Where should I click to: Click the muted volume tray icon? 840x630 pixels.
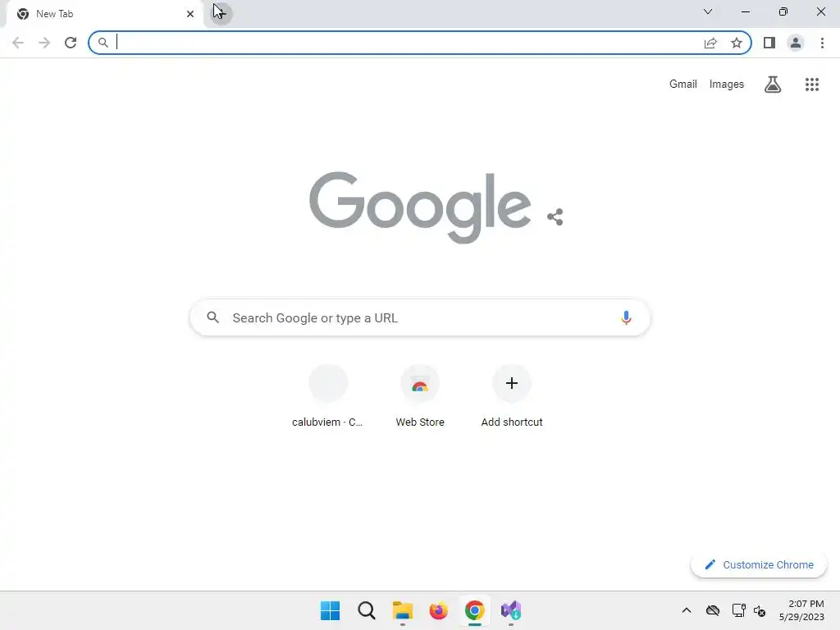[x=760, y=610]
